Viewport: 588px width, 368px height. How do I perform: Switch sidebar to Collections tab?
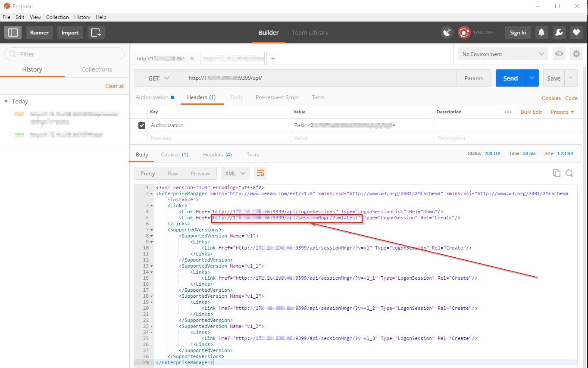click(x=97, y=69)
